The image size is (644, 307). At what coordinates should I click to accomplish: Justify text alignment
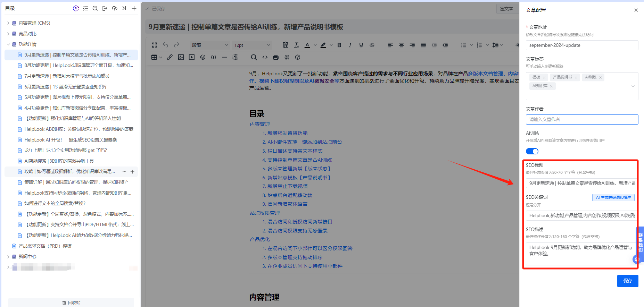click(x=423, y=45)
